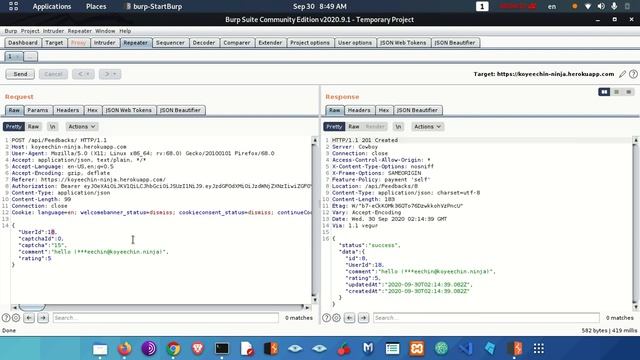Open the Request search help icon

point(6,318)
